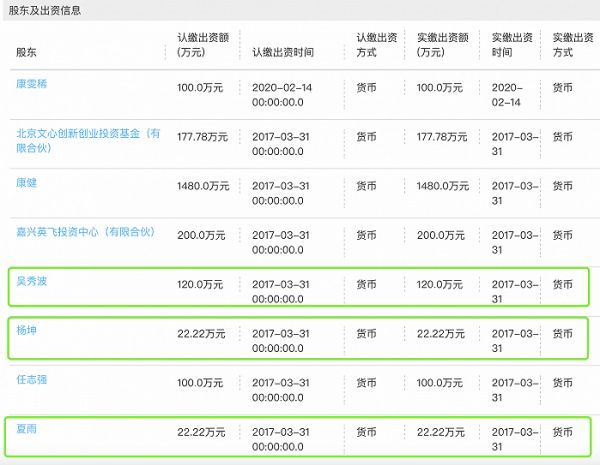Click the 认缴出资时间 column header
The image size is (600, 465).
(282, 51)
